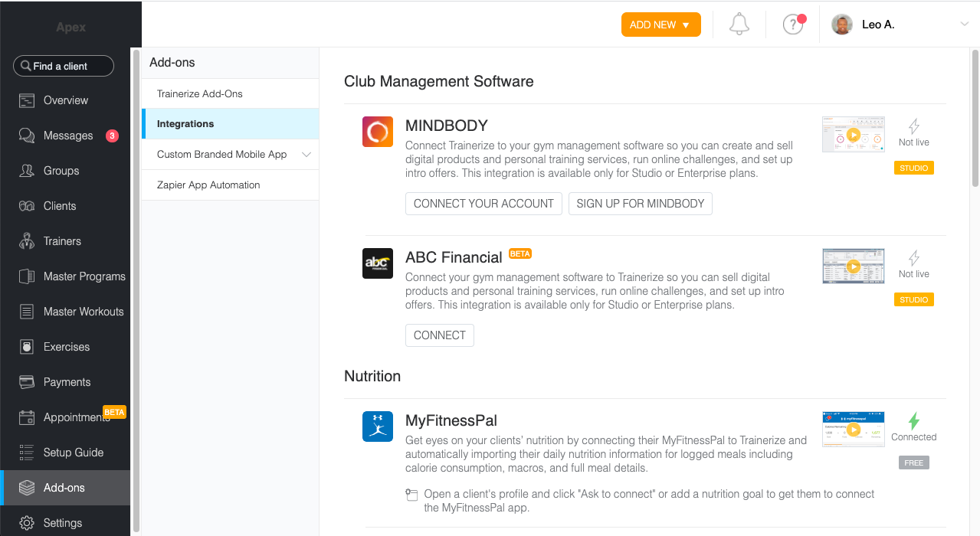Click the unread Messages badge showing 3
980x536 pixels.
pyautogui.click(x=112, y=136)
